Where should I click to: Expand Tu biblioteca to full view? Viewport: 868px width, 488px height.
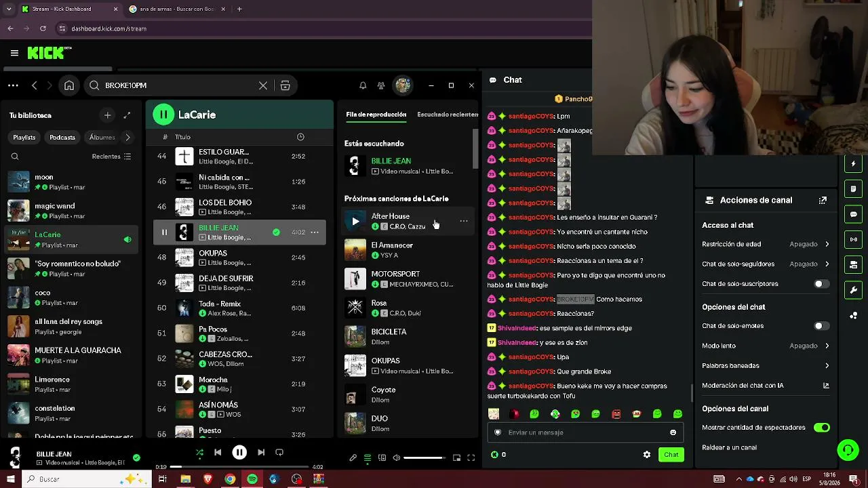click(x=127, y=115)
